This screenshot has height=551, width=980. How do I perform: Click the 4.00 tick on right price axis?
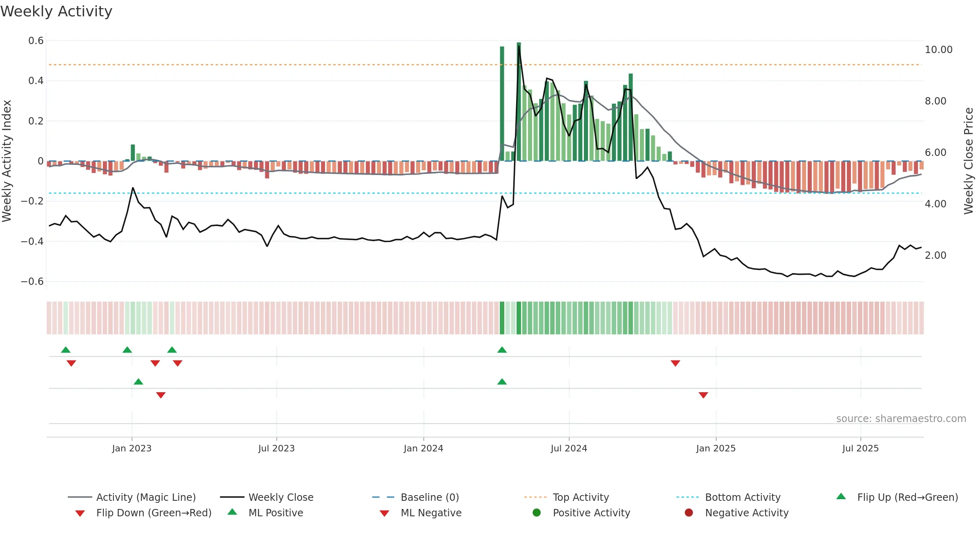[936, 204]
